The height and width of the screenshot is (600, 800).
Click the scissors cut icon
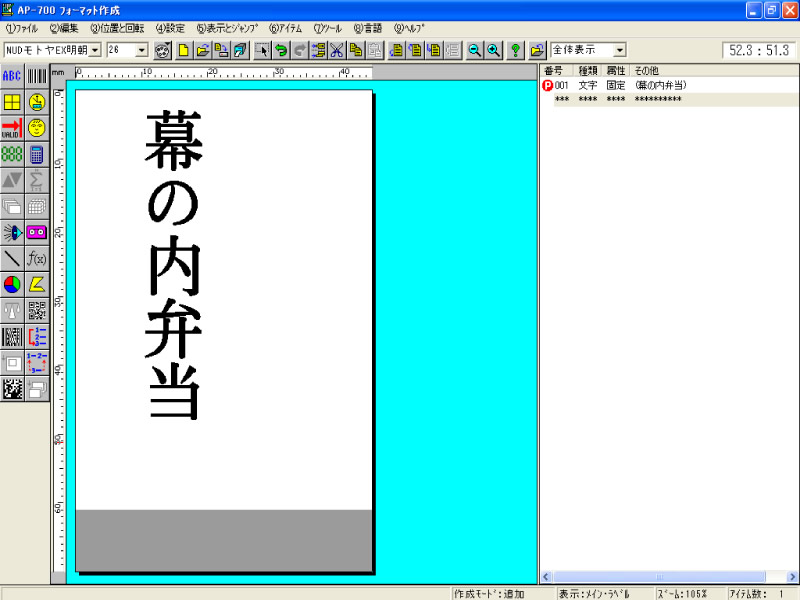point(337,49)
